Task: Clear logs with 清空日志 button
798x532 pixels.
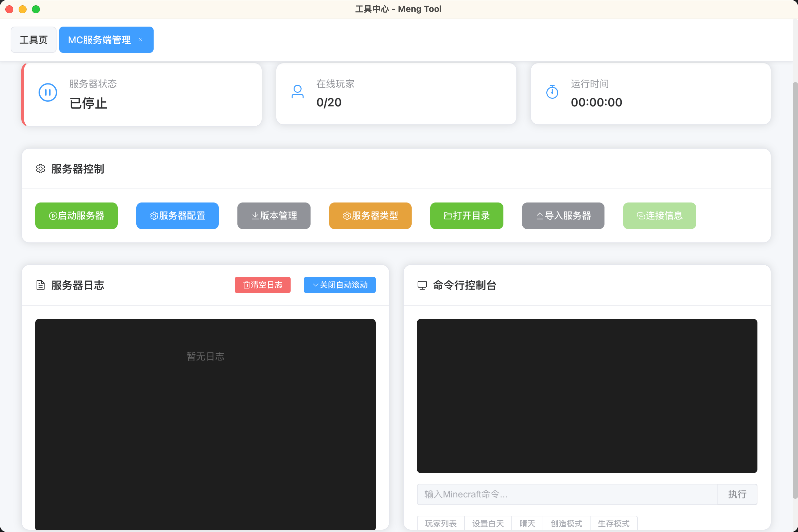Action: [262, 285]
